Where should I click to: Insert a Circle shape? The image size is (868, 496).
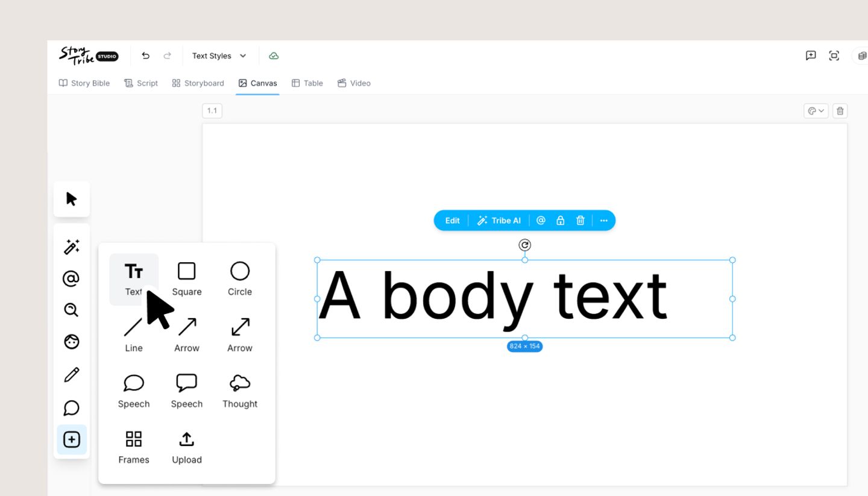click(240, 279)
